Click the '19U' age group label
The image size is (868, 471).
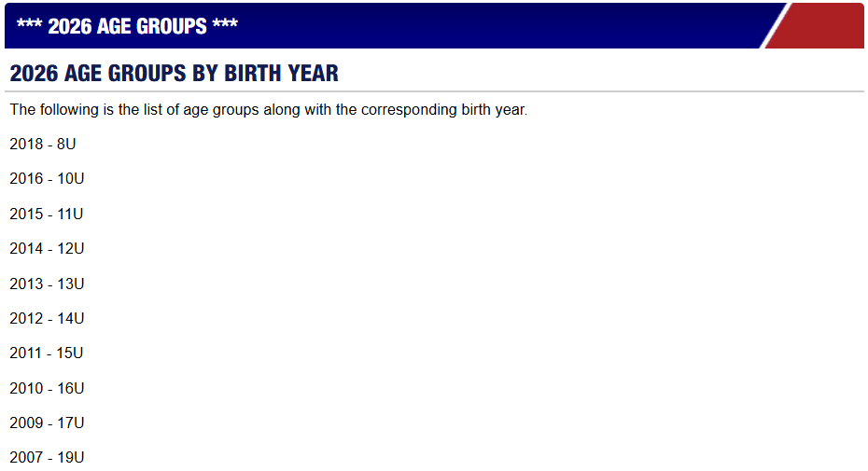coord(71,458)
